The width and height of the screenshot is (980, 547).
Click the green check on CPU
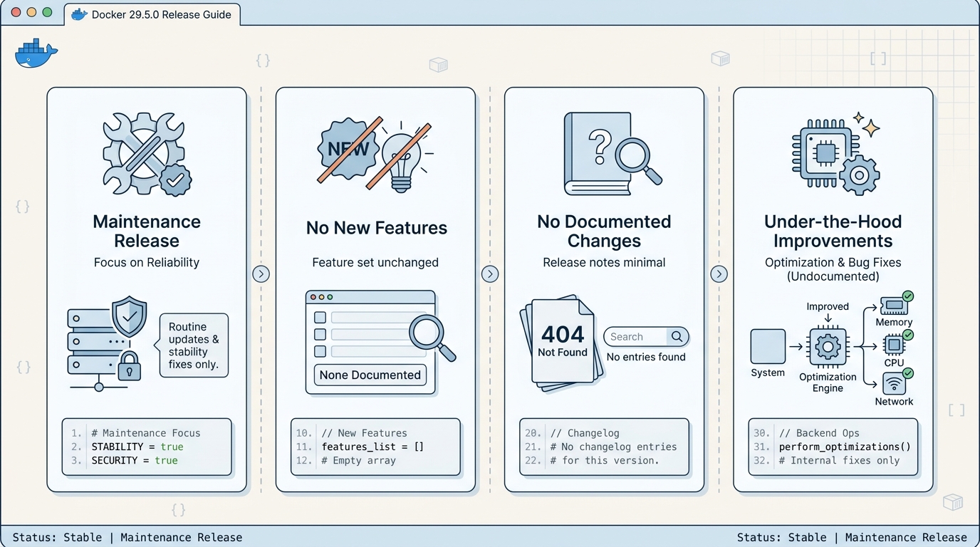click(x=908, y=335)
